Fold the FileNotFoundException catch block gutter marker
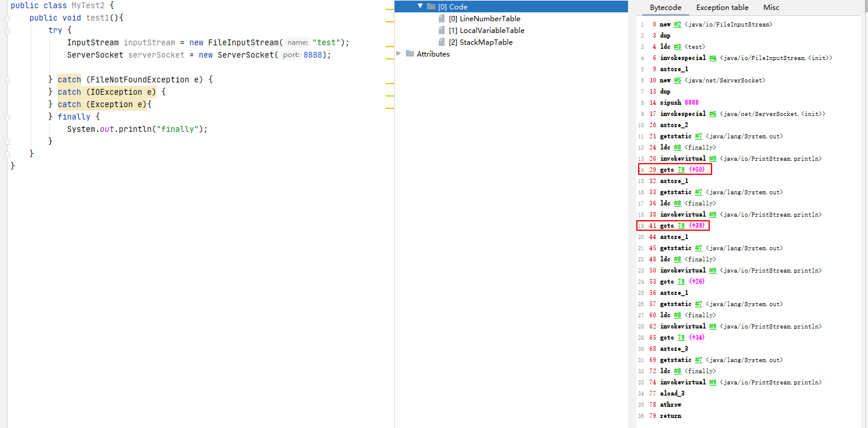Image resolution: width=868 pixels, height=428 pixels. (7, 79)
